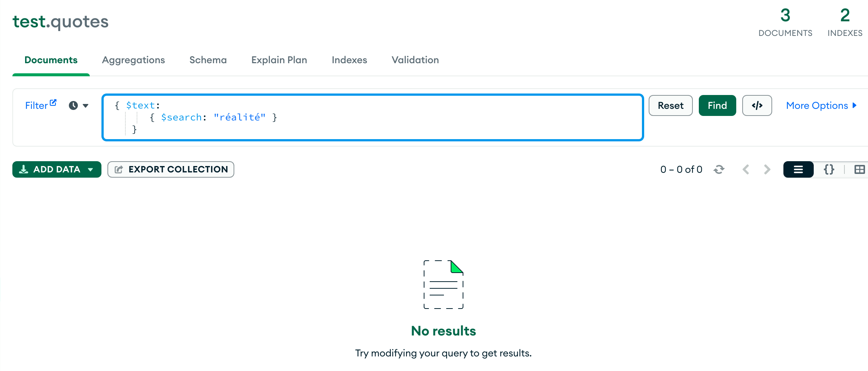Open the Validation tab

tap(415, 60)
